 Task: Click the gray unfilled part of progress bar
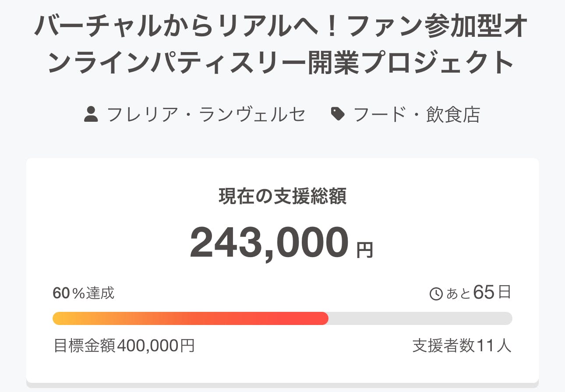420,318
